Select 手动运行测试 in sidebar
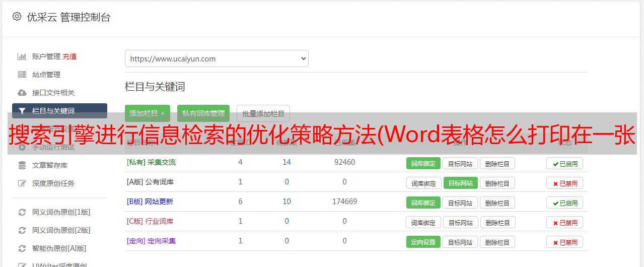 [53, 147]
